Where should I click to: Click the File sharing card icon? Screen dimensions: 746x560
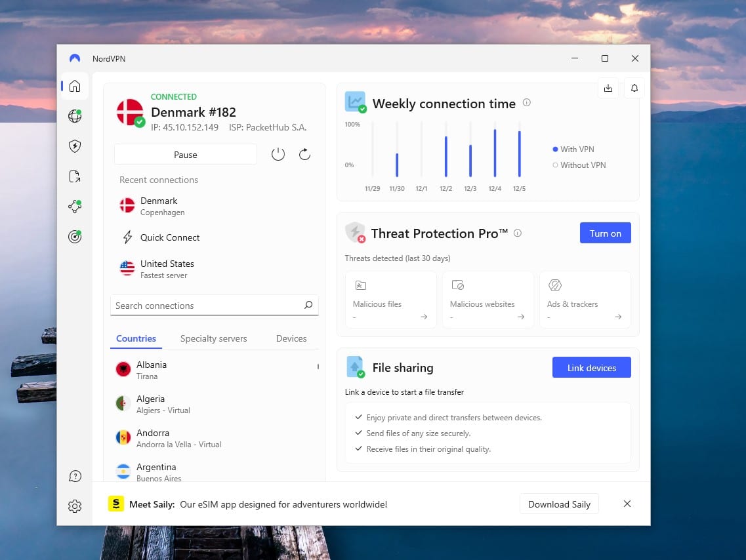pos(356,367)
